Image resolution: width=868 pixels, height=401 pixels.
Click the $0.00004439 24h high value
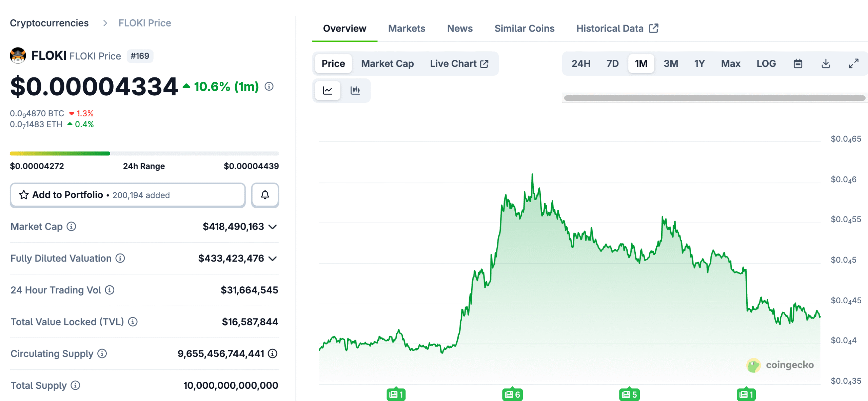coord(251,166)
